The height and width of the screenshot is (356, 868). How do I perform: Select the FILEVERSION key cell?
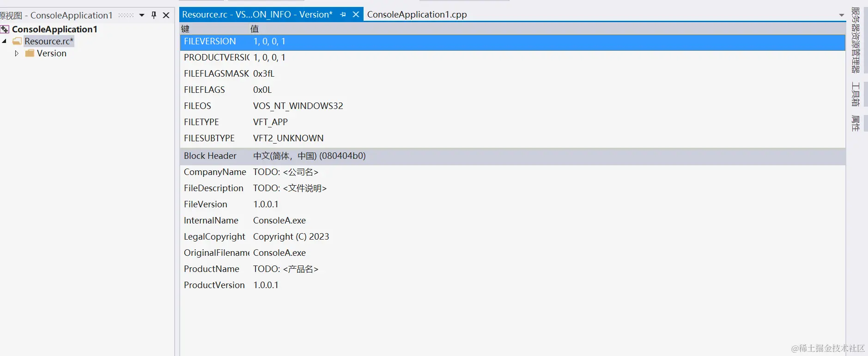click(x=210, y=41)
